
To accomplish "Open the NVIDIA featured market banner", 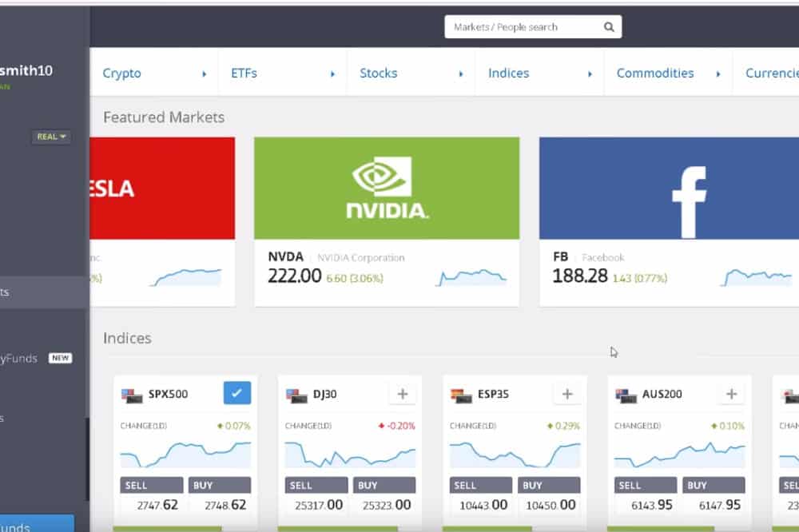I will click(387, 188).
